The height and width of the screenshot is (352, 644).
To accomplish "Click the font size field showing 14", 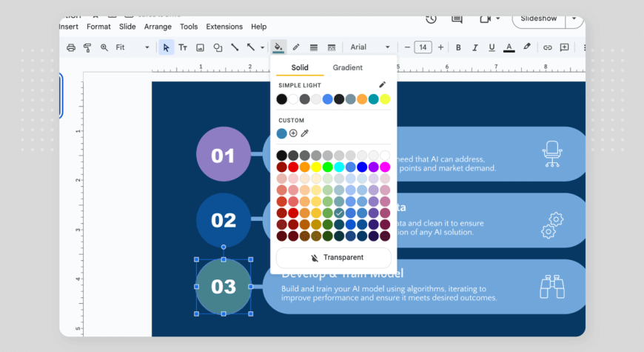I will [423, 47].
